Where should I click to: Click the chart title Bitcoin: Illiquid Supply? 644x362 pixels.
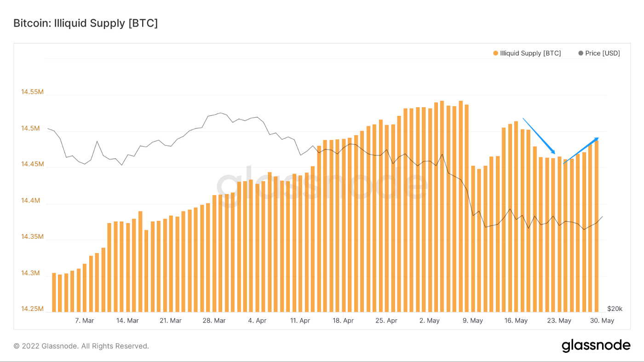pos(86,23)
